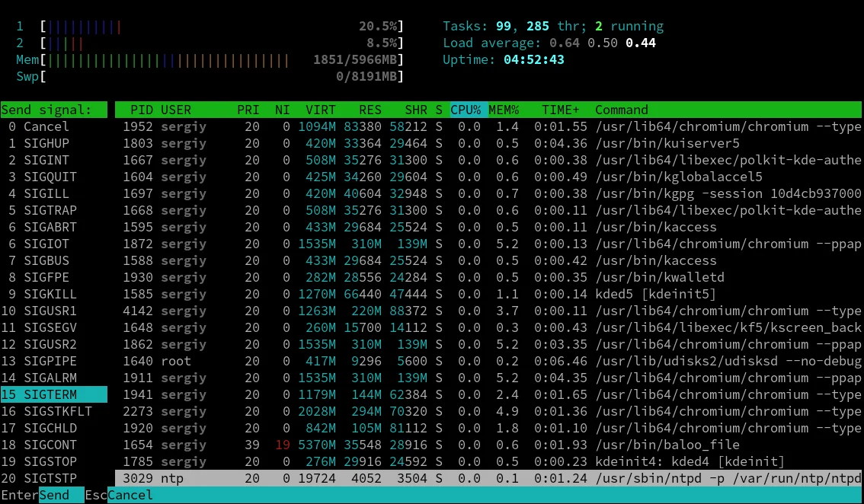Choose SIGINT from signal menu
The image size is (864, 504).
[x=46, y=160]
